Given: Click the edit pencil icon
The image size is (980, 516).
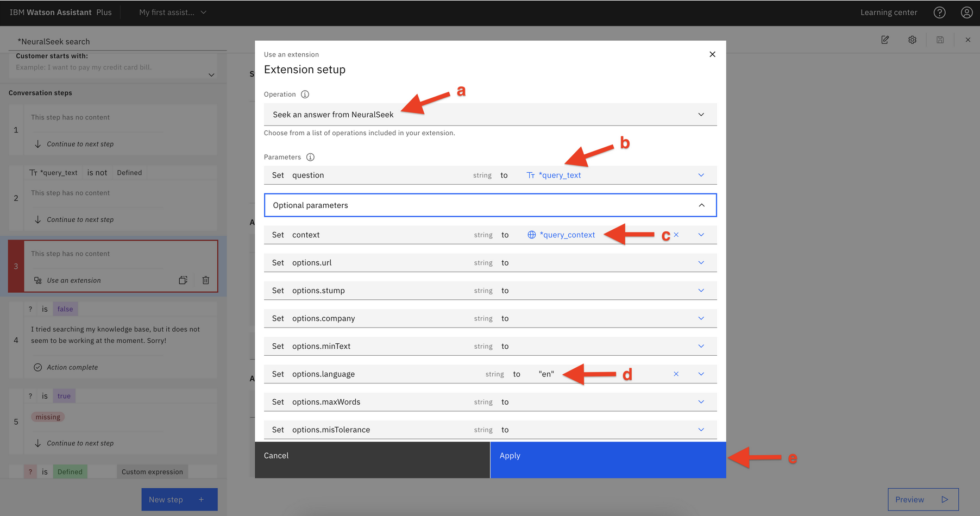Looking at the screenshot, I should pyautogui.click(x=885, y=40).
